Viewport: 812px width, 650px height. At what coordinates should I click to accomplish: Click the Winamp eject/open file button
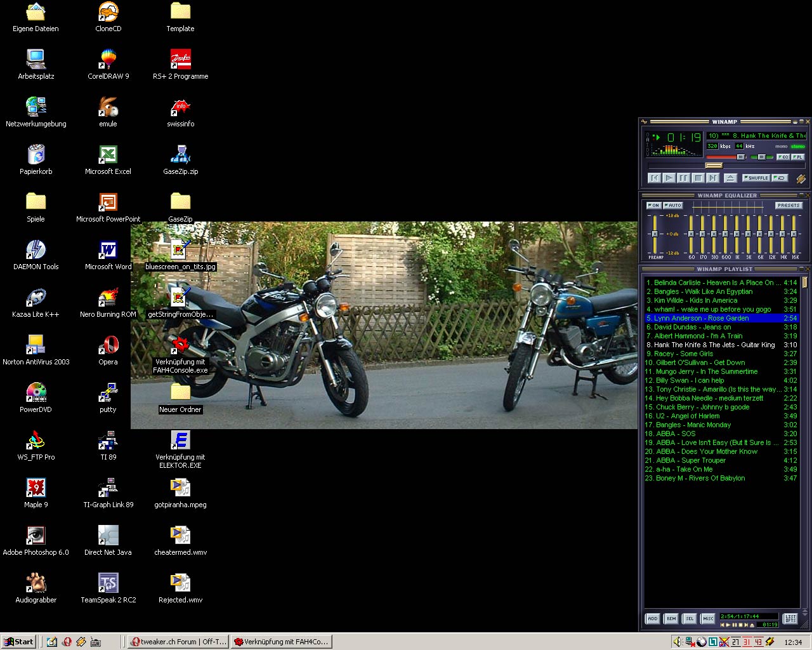click(x=730, y=178)
